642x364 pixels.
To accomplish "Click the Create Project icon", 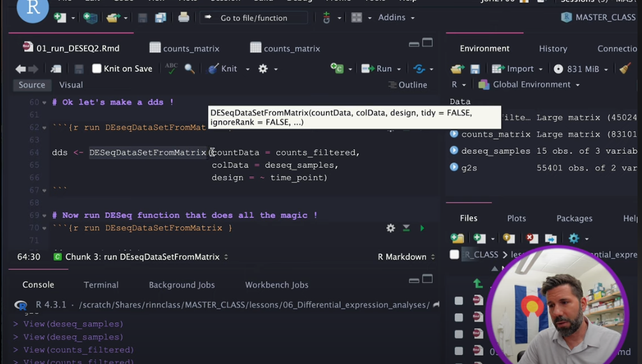I will pyautogui.click(x=90, y=18).
